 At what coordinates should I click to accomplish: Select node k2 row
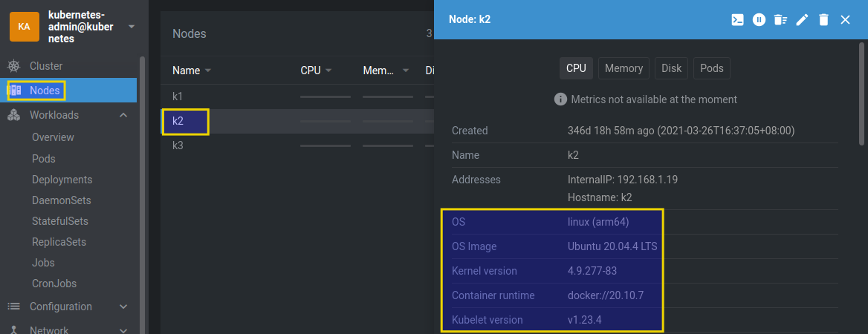(x=297, y=121)
